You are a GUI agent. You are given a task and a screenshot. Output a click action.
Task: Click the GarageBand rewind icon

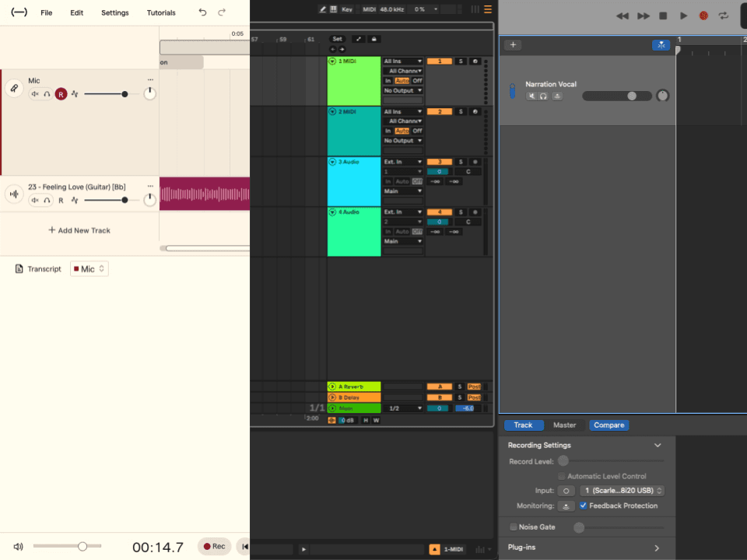(x=622, y=16)
